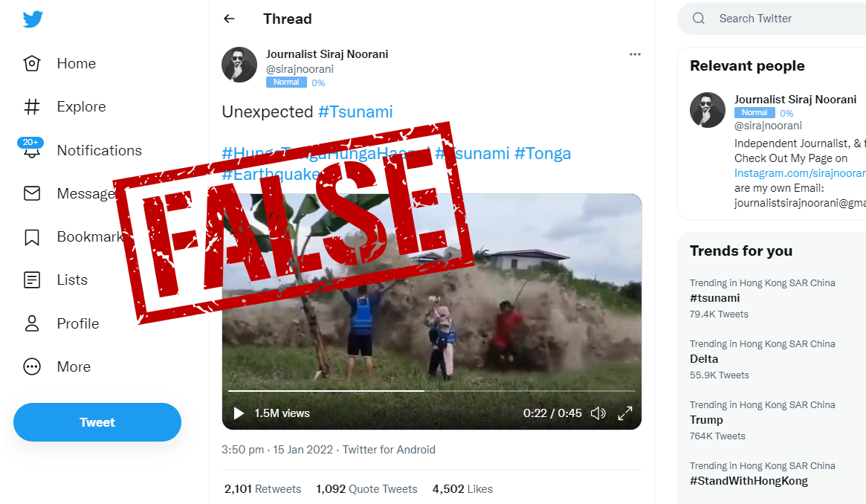Click the Twitter bird logo
The height and width of the screenshot is (504, 866).
(33, 19)
